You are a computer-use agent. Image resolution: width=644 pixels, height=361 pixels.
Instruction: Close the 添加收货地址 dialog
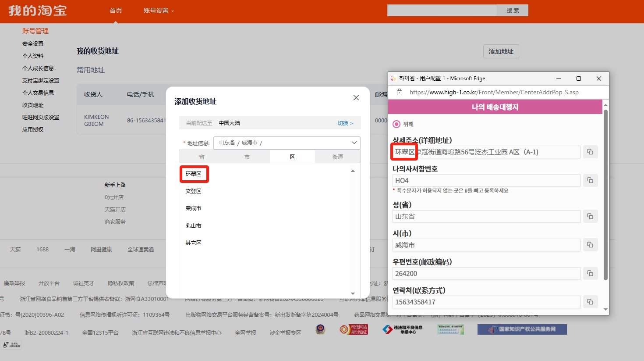pyautogui.click(x=356, y=98)
